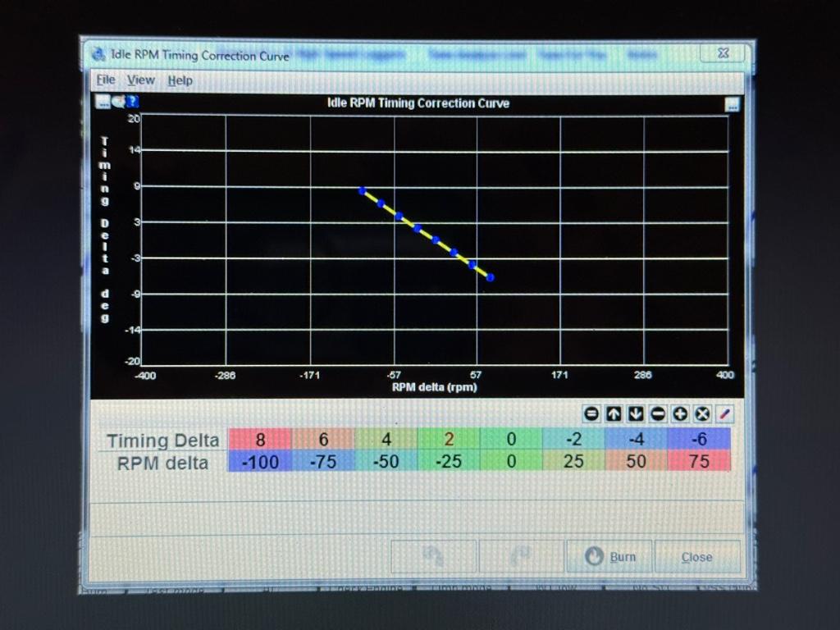Click the blue question mark help icon
The image size is (840, 630).
pos(132,102)
